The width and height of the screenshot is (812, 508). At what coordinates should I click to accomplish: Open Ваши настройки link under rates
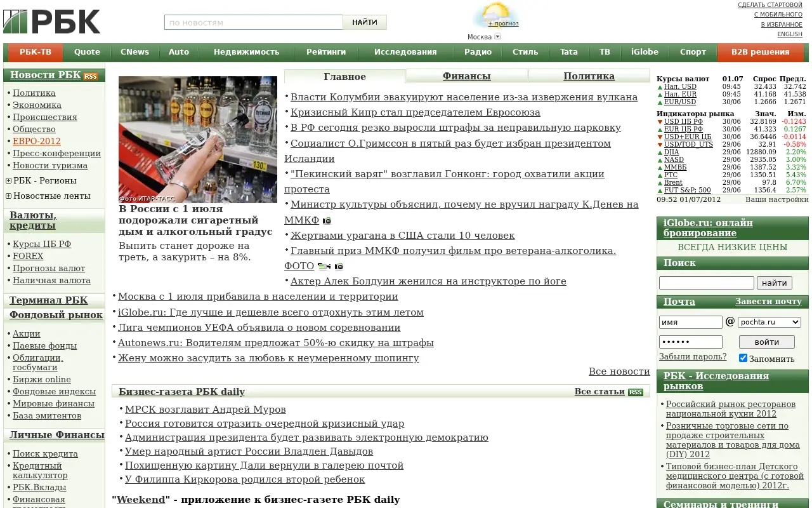click(777, 199)
